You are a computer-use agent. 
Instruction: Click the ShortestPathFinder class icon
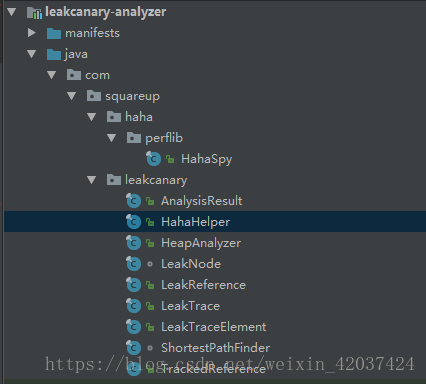(133, 348)
